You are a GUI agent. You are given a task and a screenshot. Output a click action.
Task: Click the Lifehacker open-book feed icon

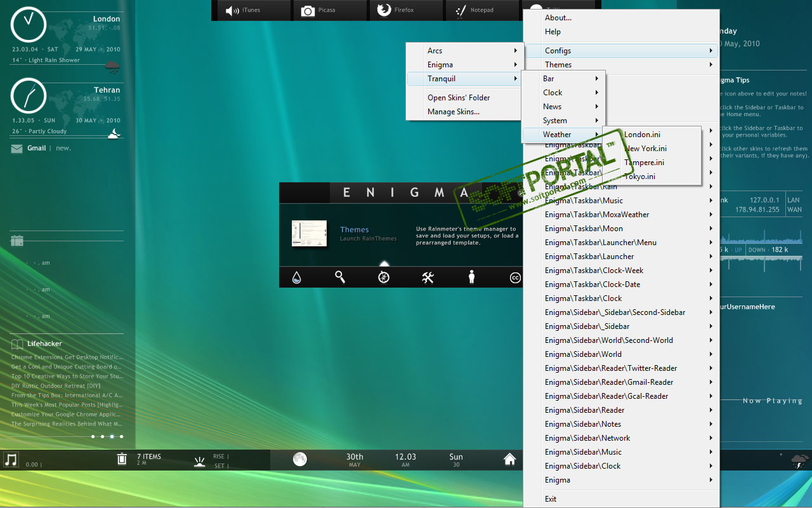[x=17, y=344]
